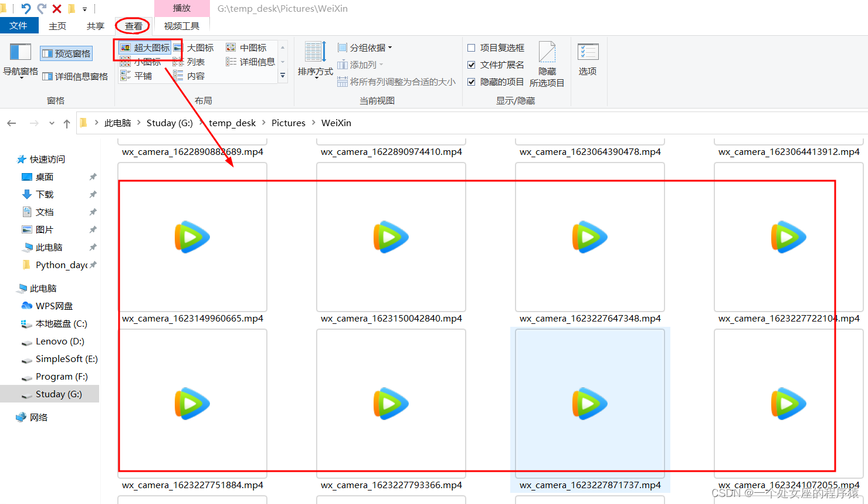Select wx_camera_1623150042840.mp4 thumbnail
This screenshot has height=504, width=868.
click(x=391, y=237)
